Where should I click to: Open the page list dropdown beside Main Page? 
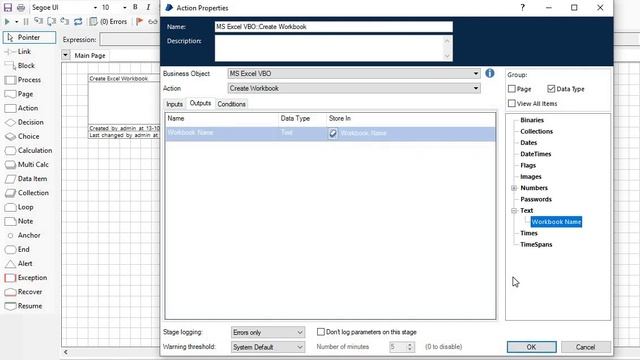coord(66,55)
